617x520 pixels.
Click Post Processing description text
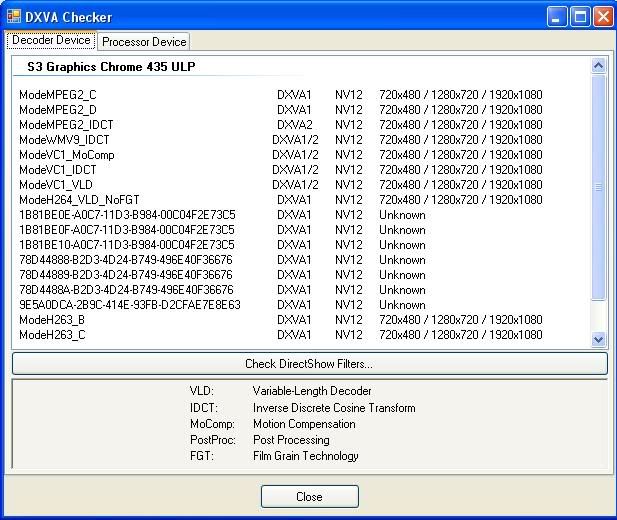point(291,440)
